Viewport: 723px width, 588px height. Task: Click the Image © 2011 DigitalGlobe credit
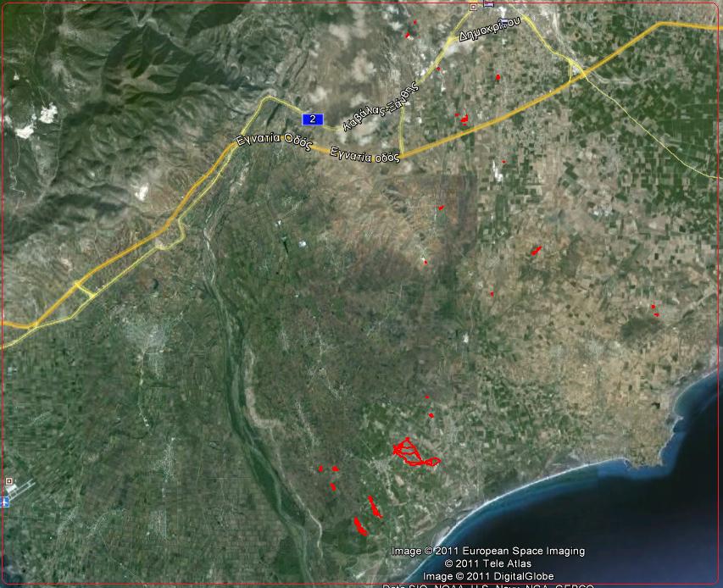(487, 576)
